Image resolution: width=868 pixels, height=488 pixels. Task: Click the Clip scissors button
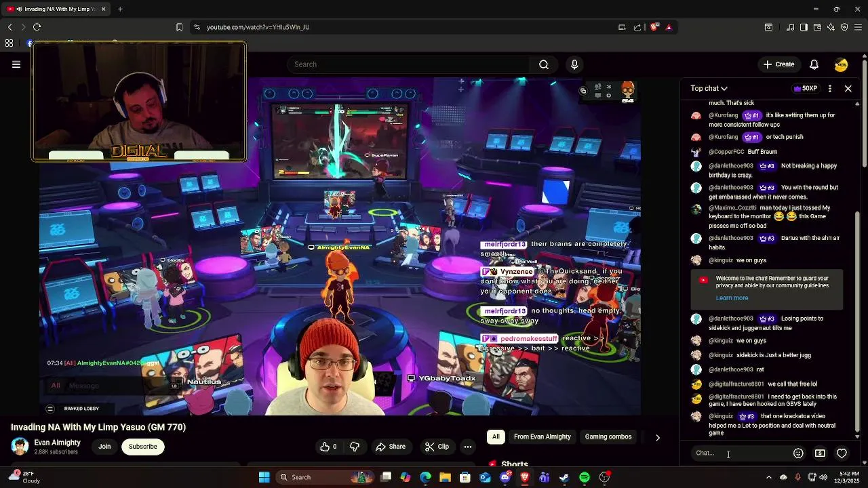coord(437,447)
